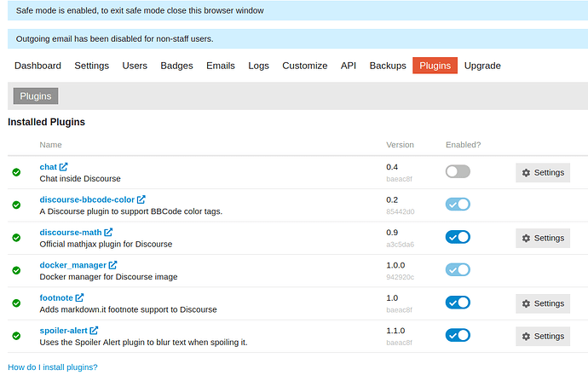Open the Badges tab
Image resolution: width=588 pixels, height=375 pixels.
tap(176, 66)
